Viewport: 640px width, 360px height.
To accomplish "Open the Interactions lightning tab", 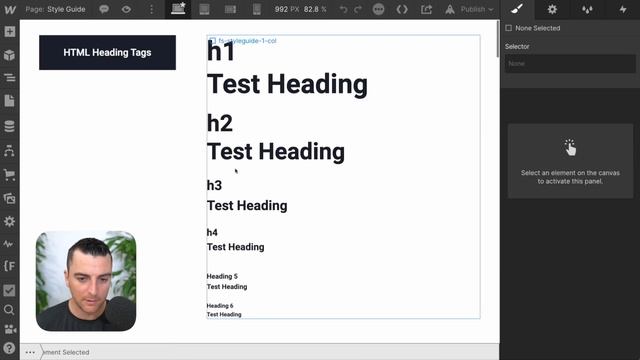I will tap(623, 9).
